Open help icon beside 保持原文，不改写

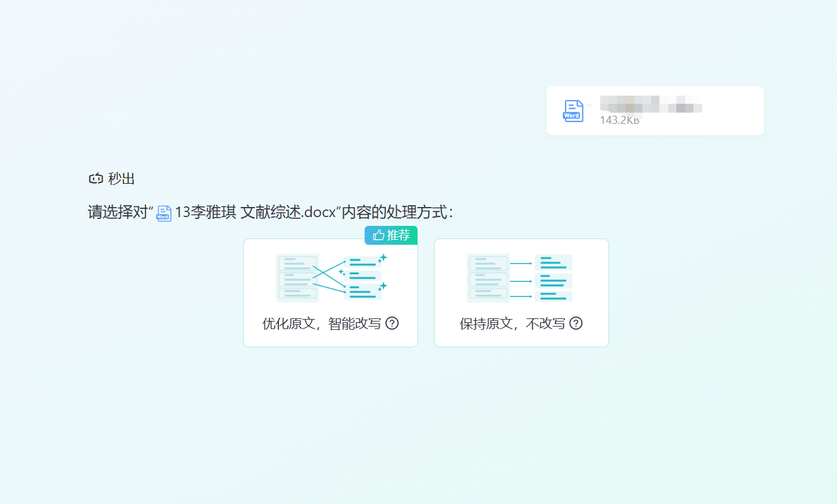point(576,323)
